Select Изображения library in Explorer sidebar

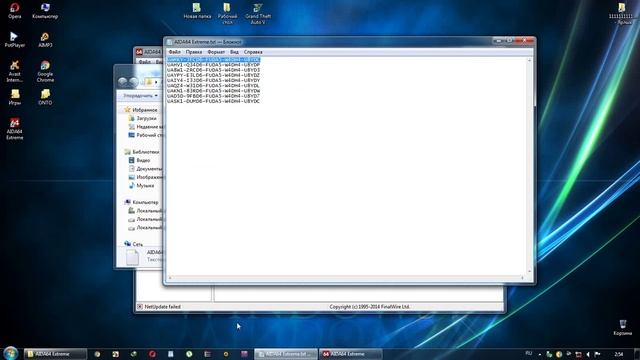146,177
